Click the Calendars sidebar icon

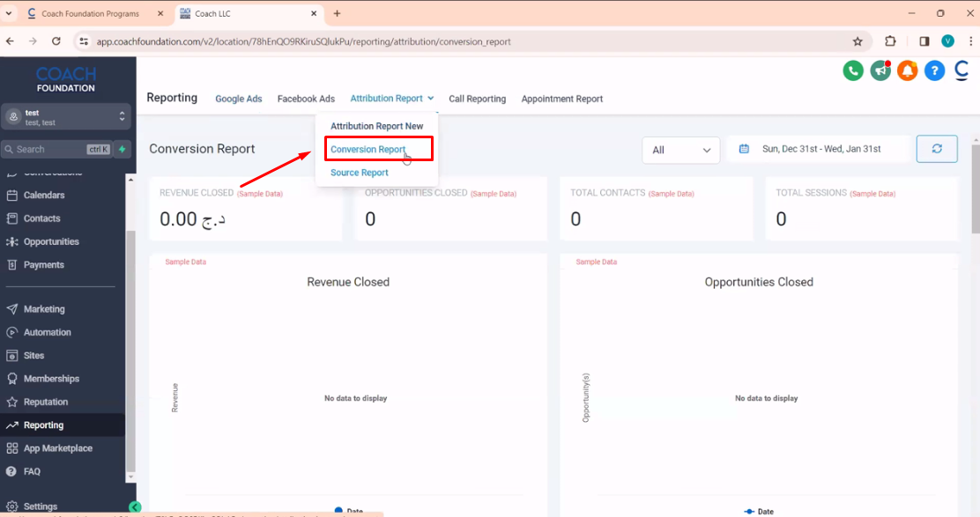11,196
